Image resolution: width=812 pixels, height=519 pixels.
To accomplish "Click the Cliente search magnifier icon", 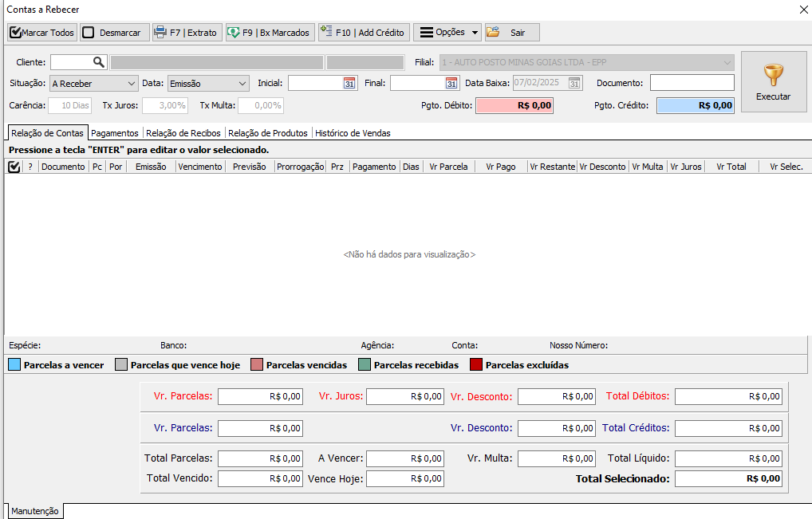I will click(99, 62).
